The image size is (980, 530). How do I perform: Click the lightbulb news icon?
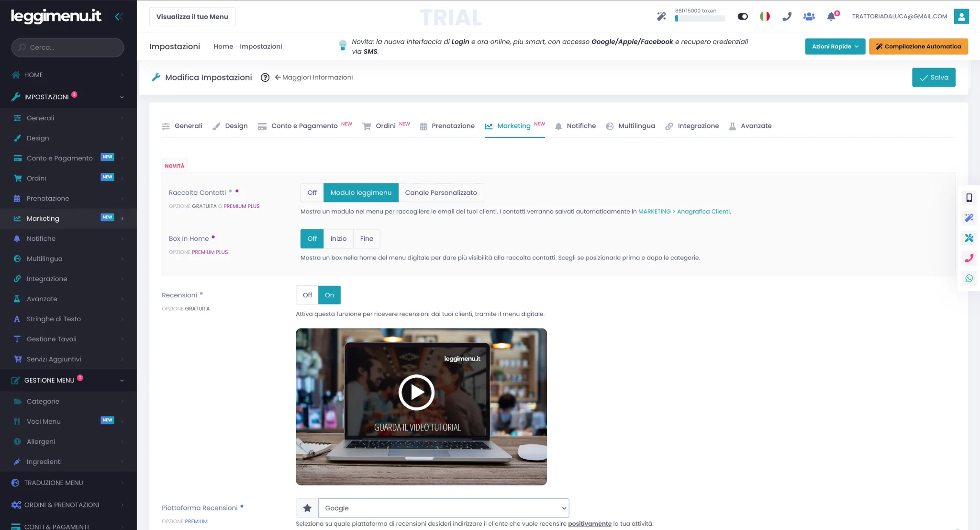tap(343, 45)
